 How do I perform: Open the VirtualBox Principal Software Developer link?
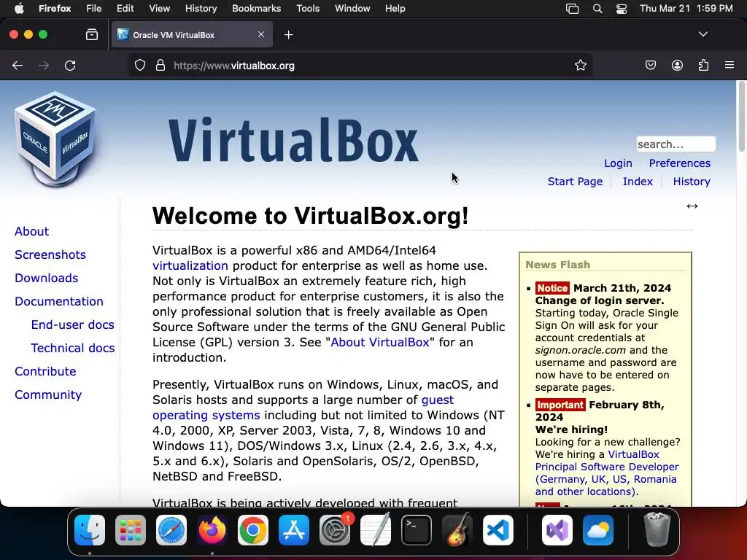(606, 472)
